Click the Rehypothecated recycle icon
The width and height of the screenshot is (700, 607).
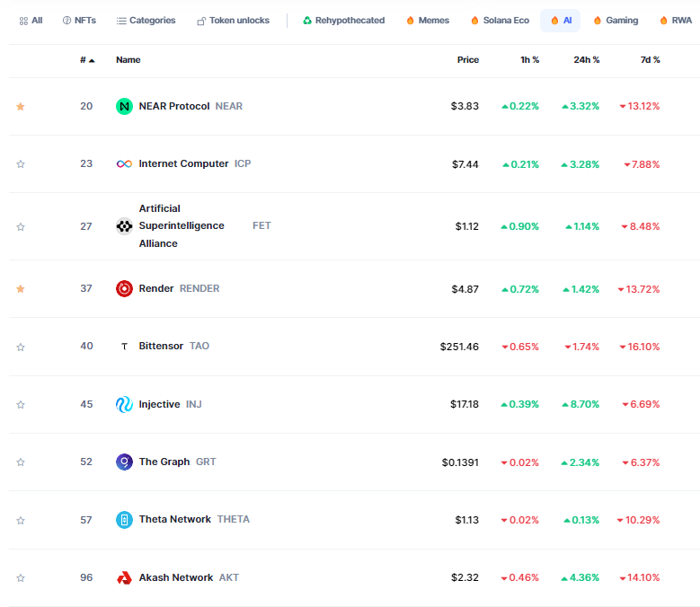click(307, 21)
